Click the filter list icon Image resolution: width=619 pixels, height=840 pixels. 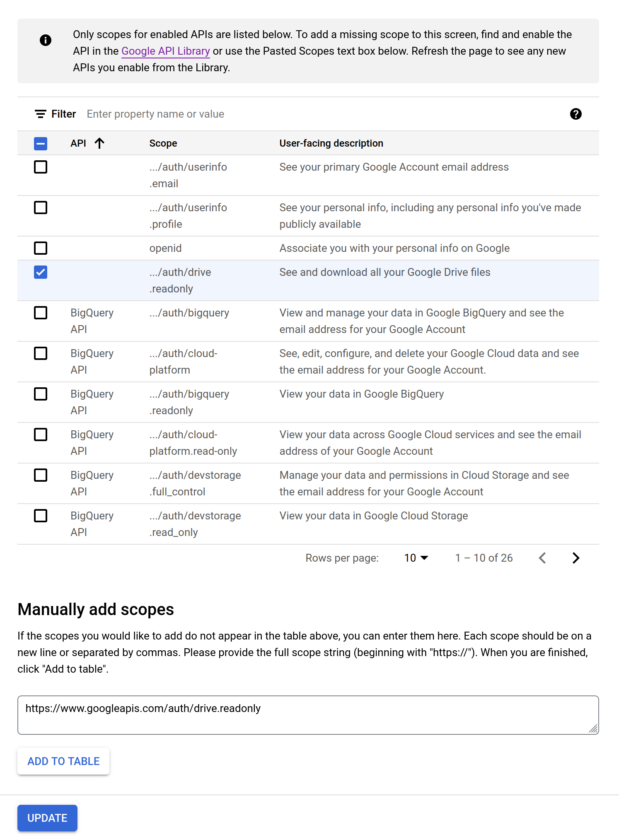40,114
